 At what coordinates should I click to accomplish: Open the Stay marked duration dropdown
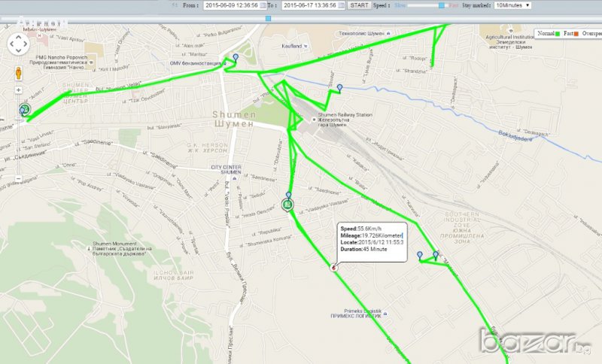click(x=512, y=5)
